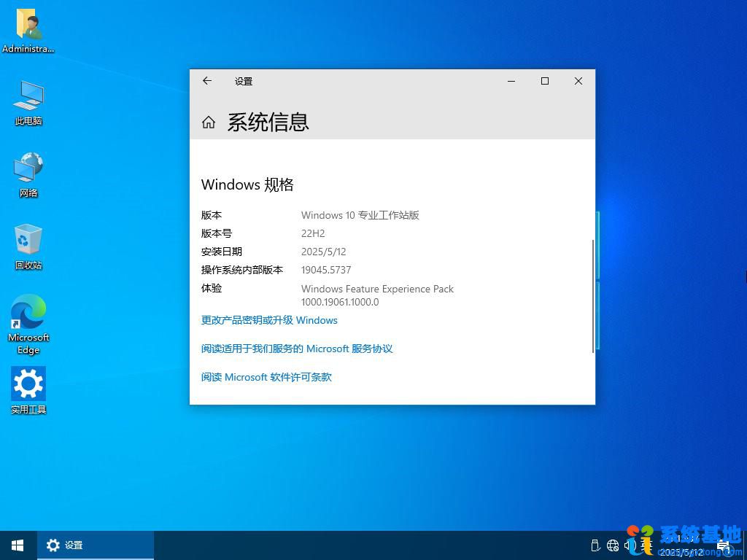Click the 系统信息 page heading
Image resolution: width=747 pixels, height=560 pixels.
268,122
